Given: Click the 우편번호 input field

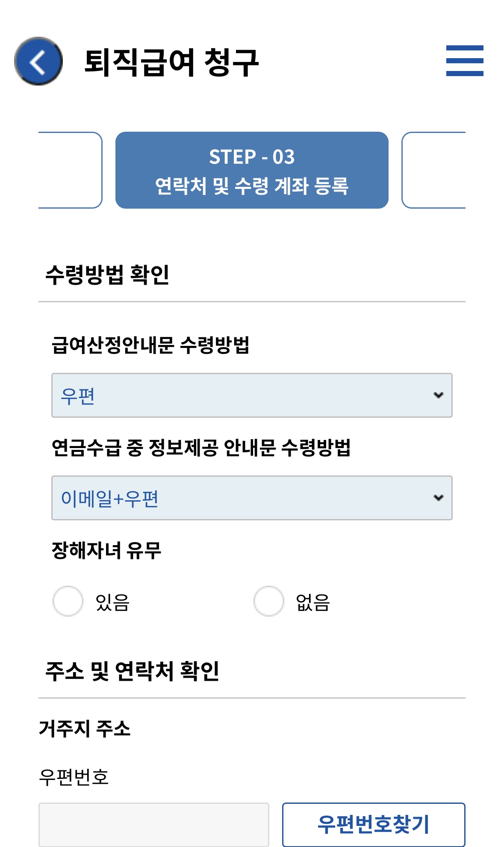Looking at the screenshot, I should (x=154, y=825).
